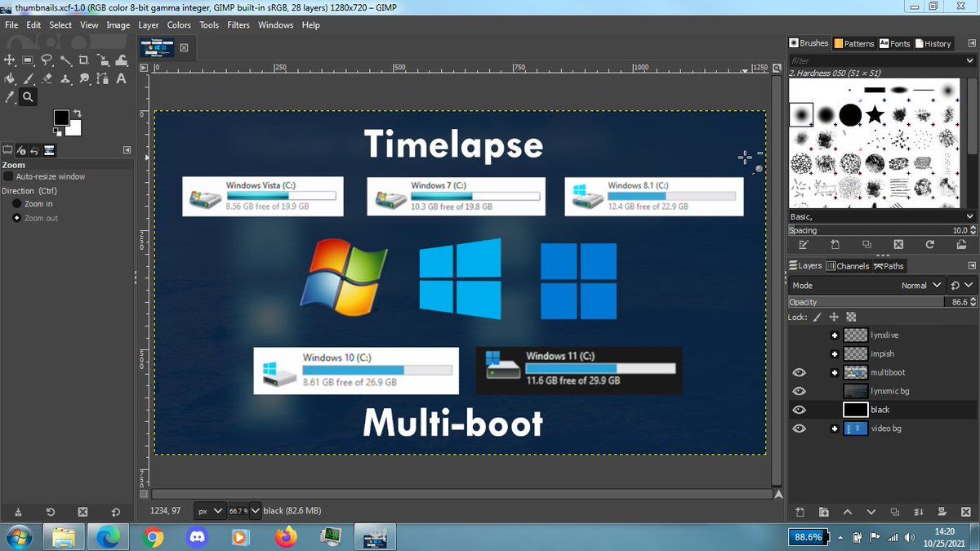Open Firefox from the taskbar
Screen dimensions: 980x551
point(286,536)
